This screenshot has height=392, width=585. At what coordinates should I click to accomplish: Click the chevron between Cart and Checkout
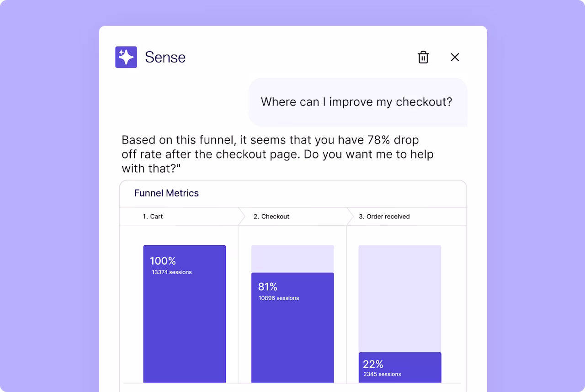242,217
